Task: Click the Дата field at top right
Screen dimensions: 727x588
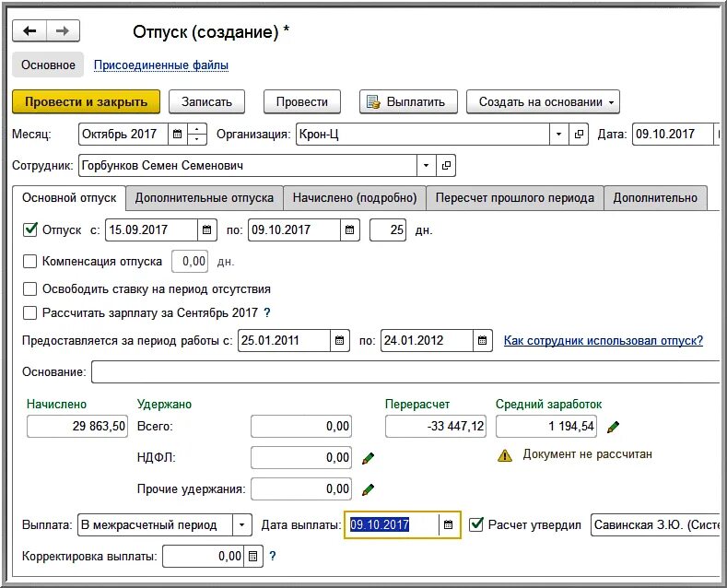Action: [x=673, y=135]
